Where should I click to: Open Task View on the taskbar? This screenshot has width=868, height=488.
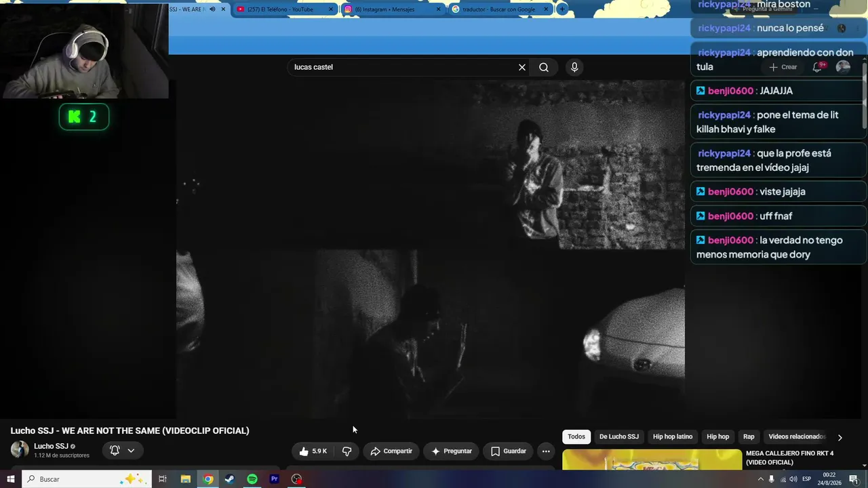click(x=163, y=479)
